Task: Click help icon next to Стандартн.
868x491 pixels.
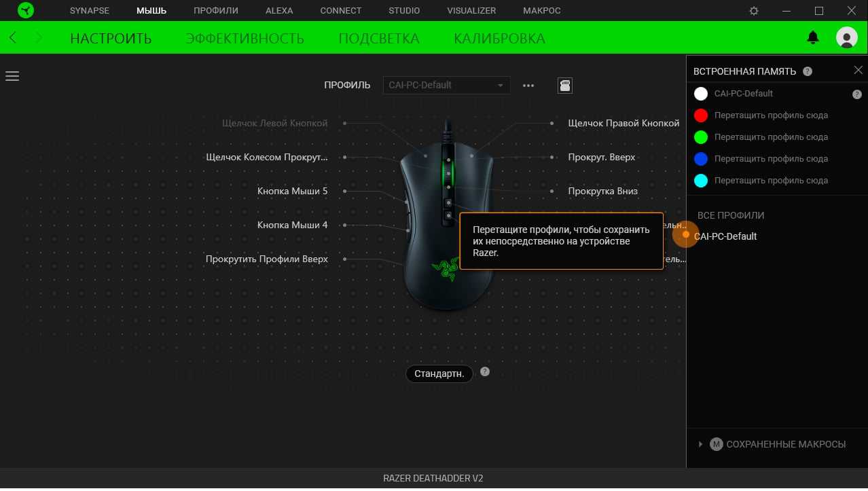Action: (x=484, y=372)
